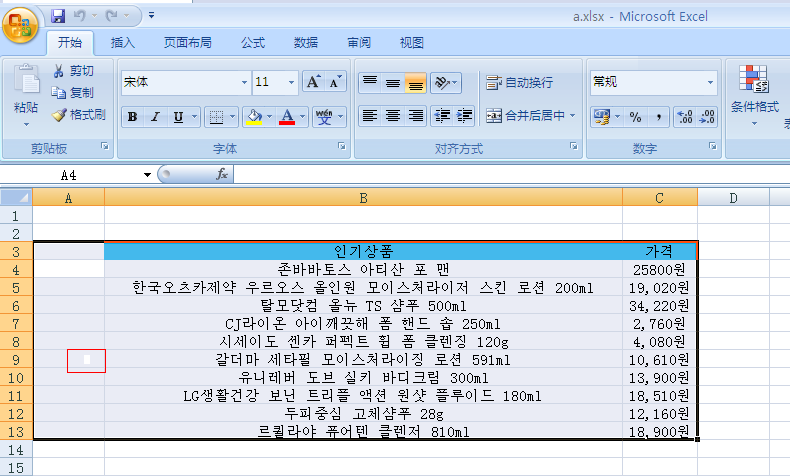Click Merge and Center 合并后居中
Image resolution: width=790 pixels, height=476 pixels.
click(x=525, y=115)
